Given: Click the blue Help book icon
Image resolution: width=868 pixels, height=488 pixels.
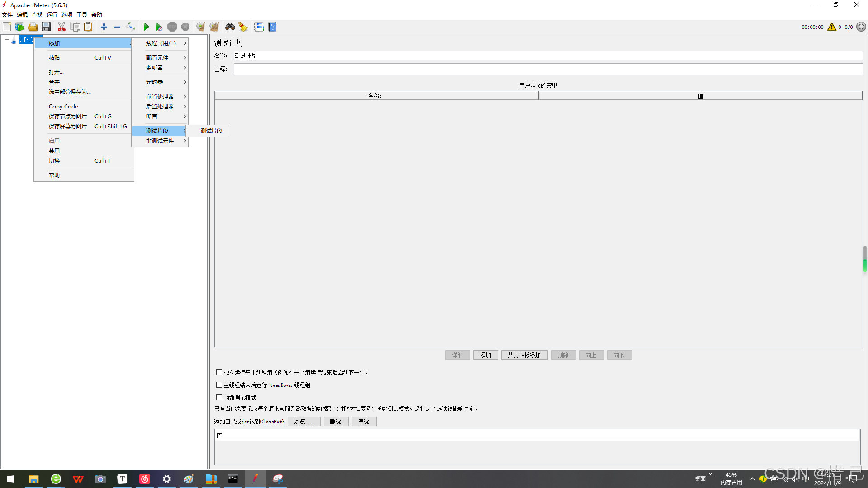Looking at the screenshot, I should pos(272,27).
